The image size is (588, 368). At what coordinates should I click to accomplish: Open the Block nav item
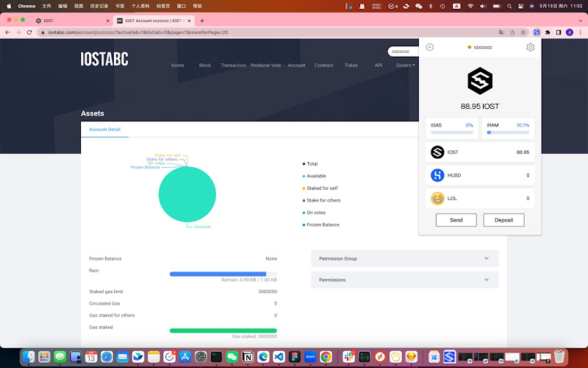click(x=205, y=66)
